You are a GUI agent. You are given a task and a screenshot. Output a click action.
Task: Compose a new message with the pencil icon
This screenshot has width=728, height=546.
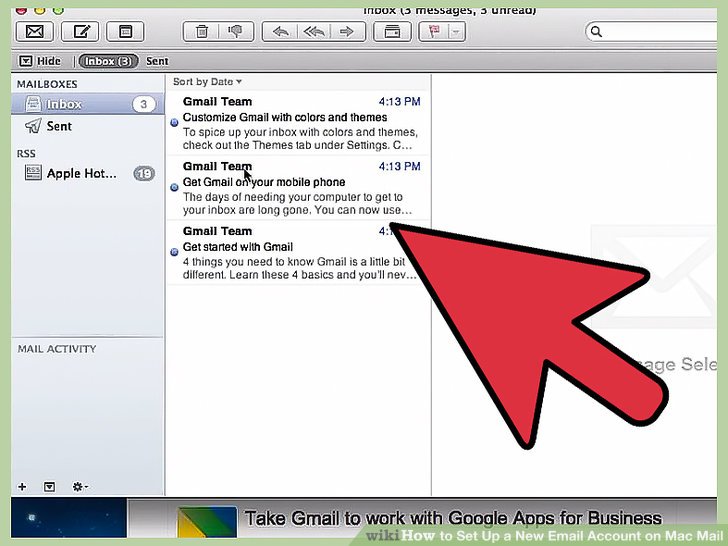tap(82, 32)
